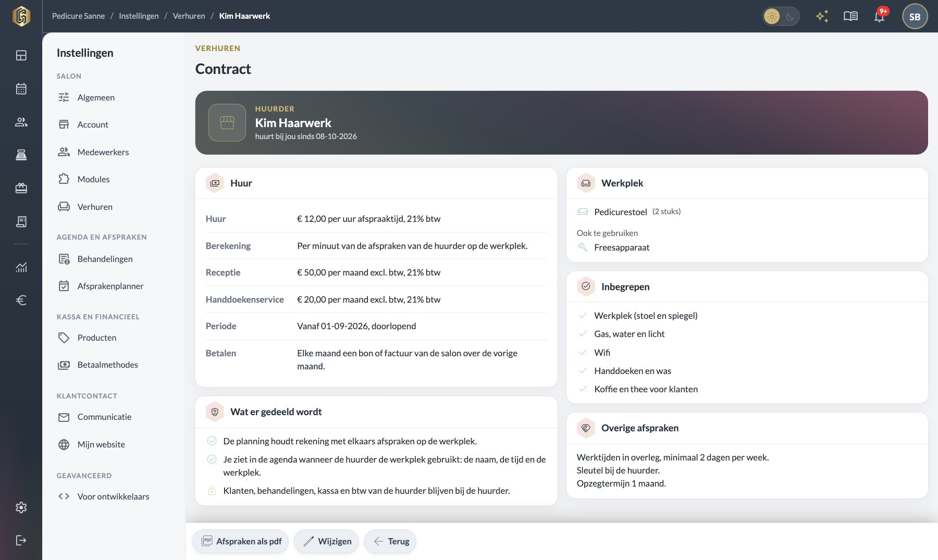Click the Pedicurestoel workplace item
Image resolution: width=938 pixels, height=560 pixels.
pos(621,211)
